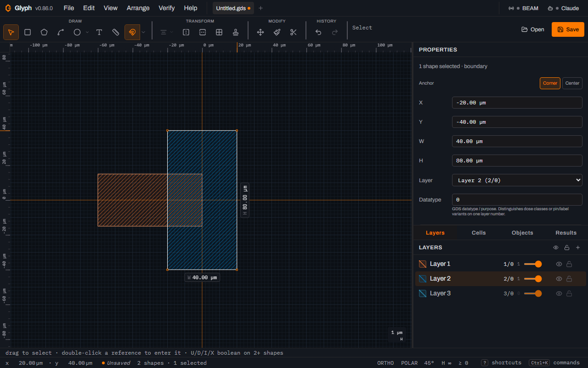Pick the Scissors cut tool
588x368 pixels.
[294, 32]
